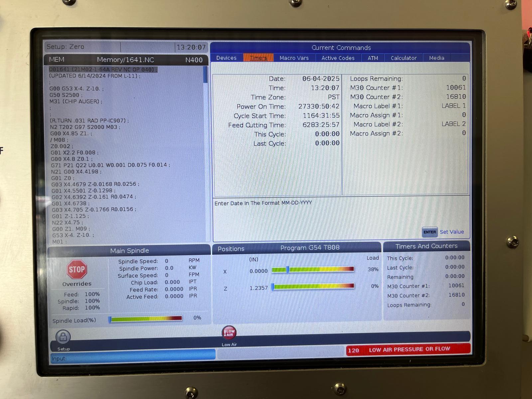Click the N400 block number
The width and height of the screenshot is (532, 399).
tap(194, 60)
